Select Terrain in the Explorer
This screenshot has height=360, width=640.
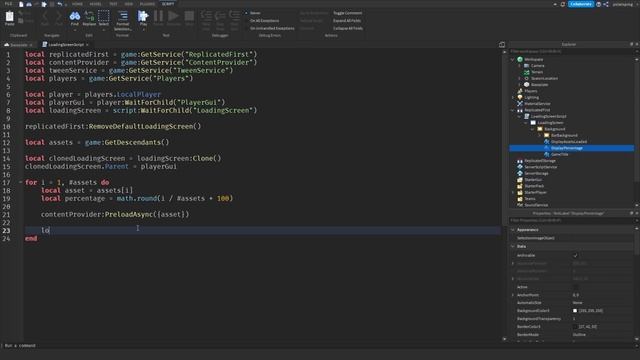(x=537, y=72)
